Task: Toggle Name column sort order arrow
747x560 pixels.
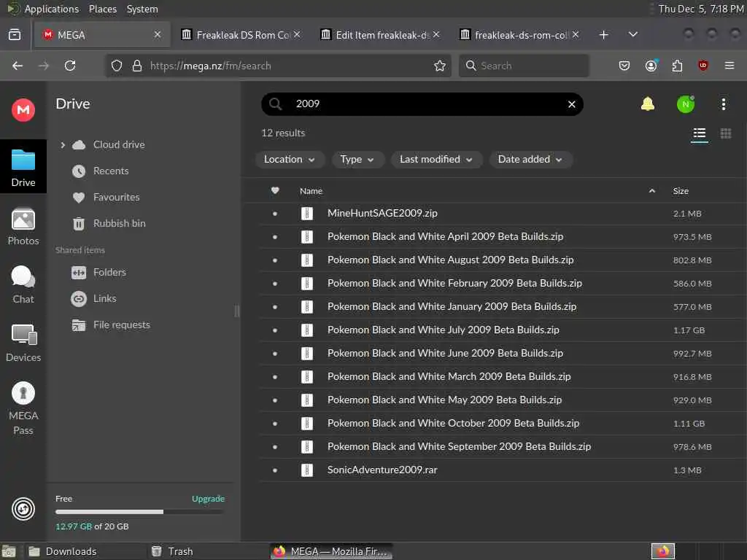Action: click(x=651, y=191)
